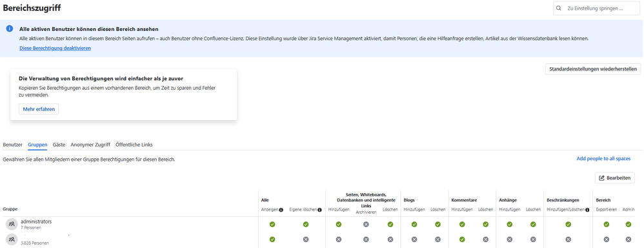Switch to the Benutzer tab
This screenshot has width=644, height=248.
click(x=12, y=145)
